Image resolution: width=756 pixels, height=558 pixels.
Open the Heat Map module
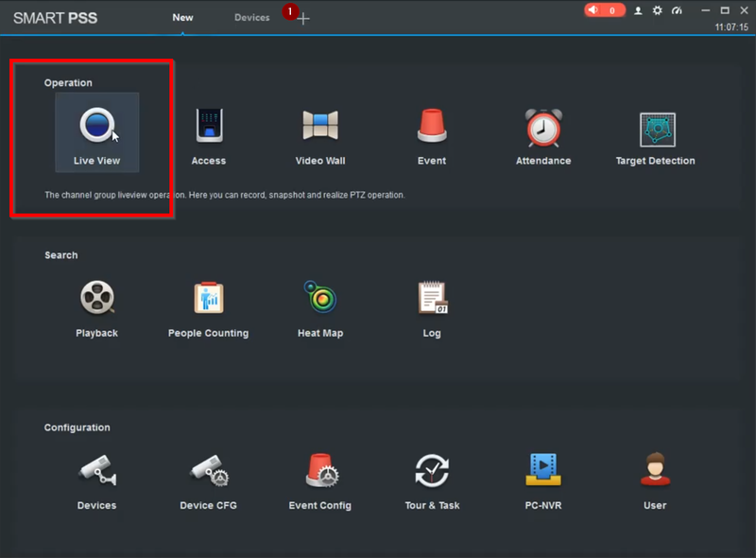click(320, 309)
